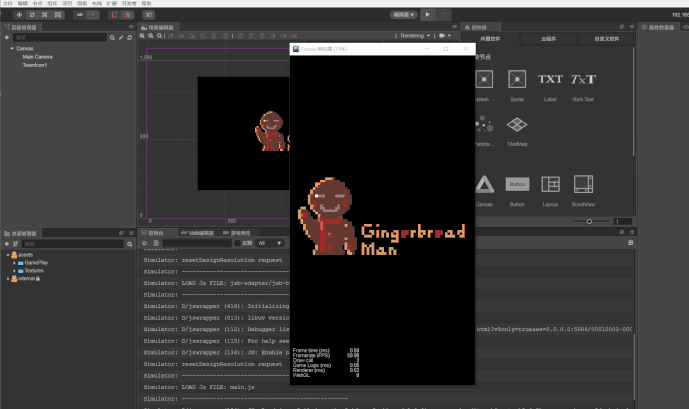Open the console log file
689x409 pixels.
click(x=156, y=243)
